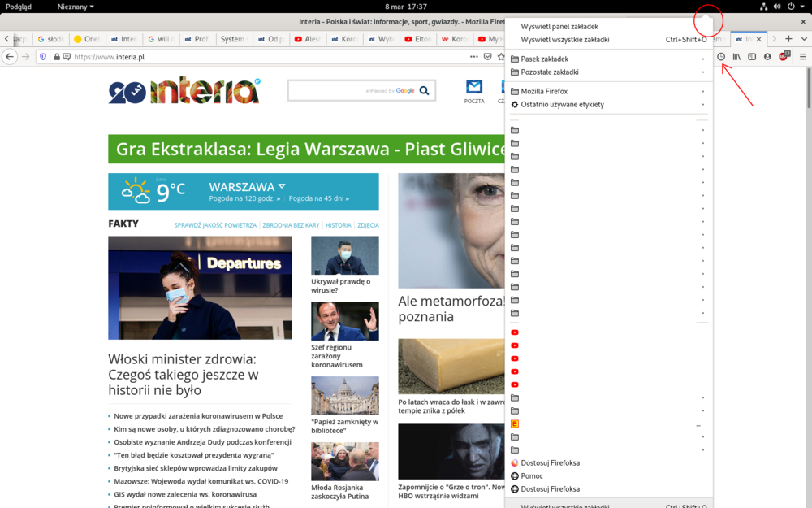List all tabs dropdown arrow
Image resolution: width=812 pixels, height=508 pixels.
(x=804, y=39)
